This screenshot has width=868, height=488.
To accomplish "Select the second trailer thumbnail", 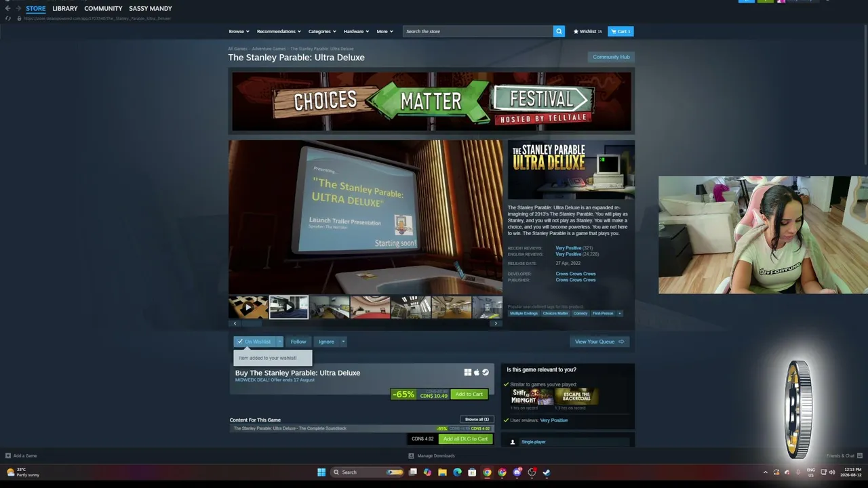I will pos(289,307).
